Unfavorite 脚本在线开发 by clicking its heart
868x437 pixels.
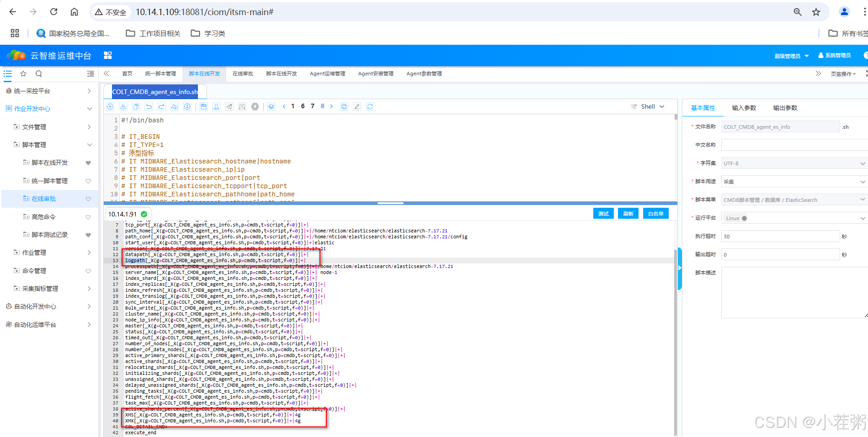point(88,163)
